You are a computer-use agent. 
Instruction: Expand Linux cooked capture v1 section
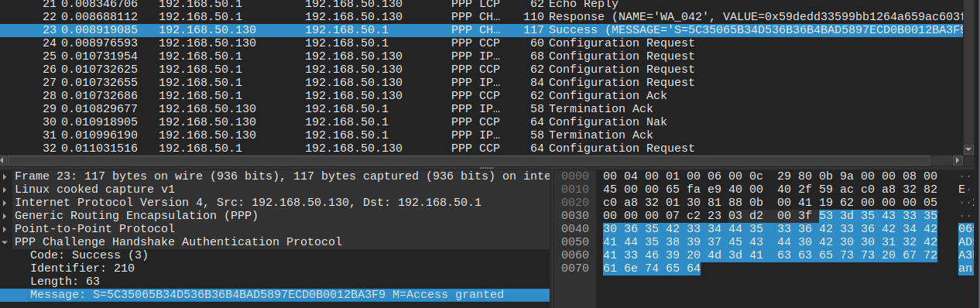[7, 189]
